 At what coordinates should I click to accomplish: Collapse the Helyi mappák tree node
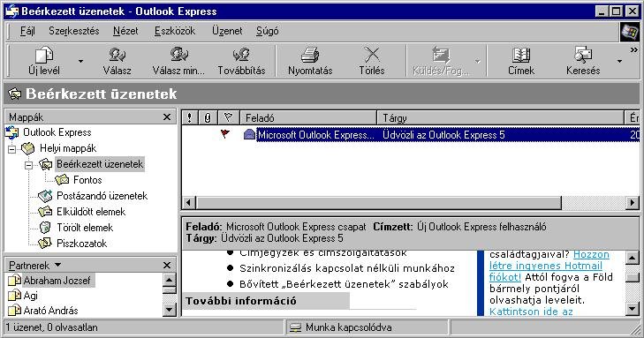click(12, 149)
